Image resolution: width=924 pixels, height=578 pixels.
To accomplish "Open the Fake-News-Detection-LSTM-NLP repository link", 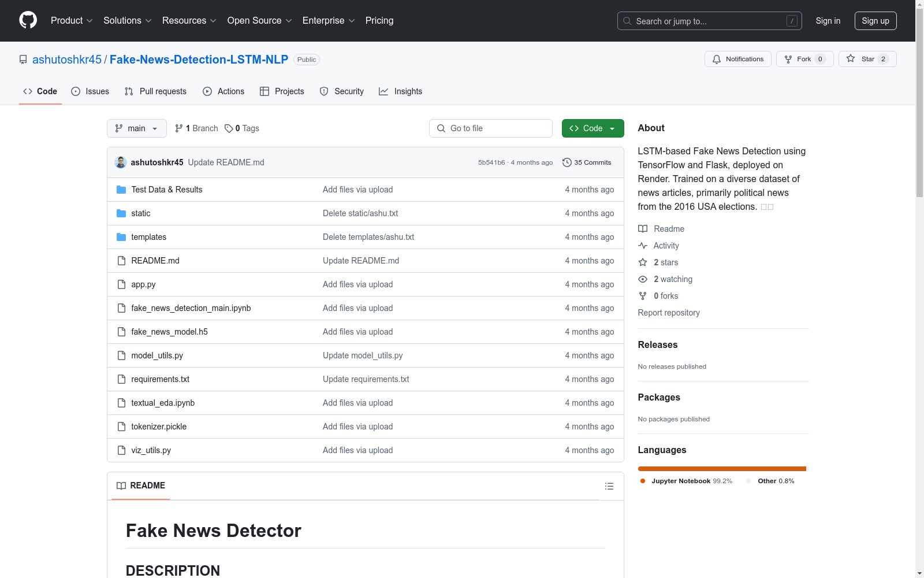I will [199, 60].
